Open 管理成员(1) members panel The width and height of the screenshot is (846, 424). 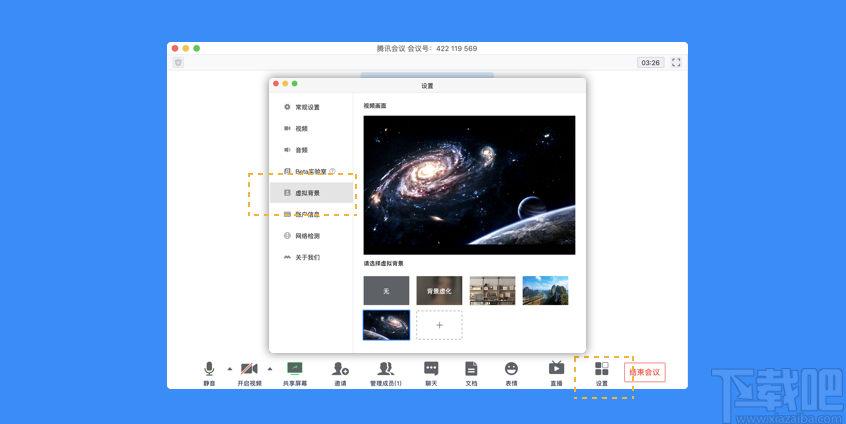point(386,373)
